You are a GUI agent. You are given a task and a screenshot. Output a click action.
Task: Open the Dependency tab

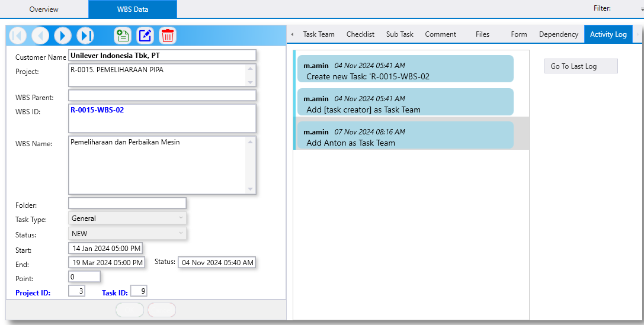559,34
